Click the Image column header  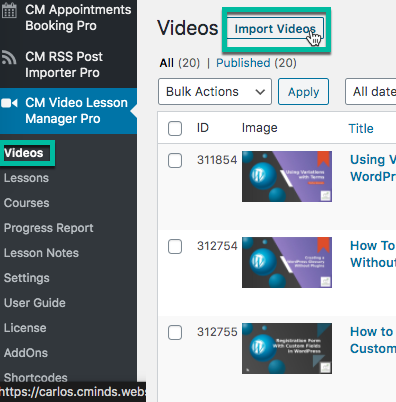click(x=260, y=128)
